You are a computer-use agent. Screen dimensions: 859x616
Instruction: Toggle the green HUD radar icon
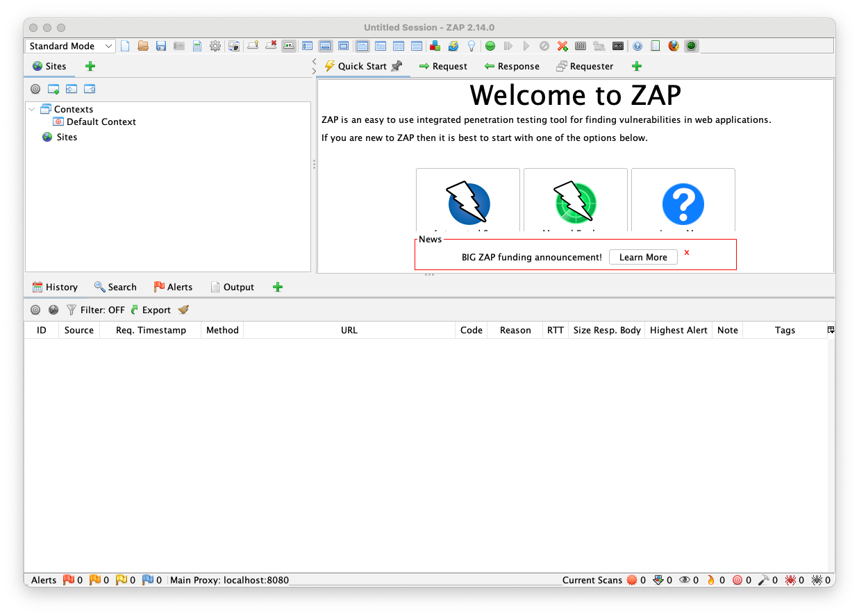691,47
